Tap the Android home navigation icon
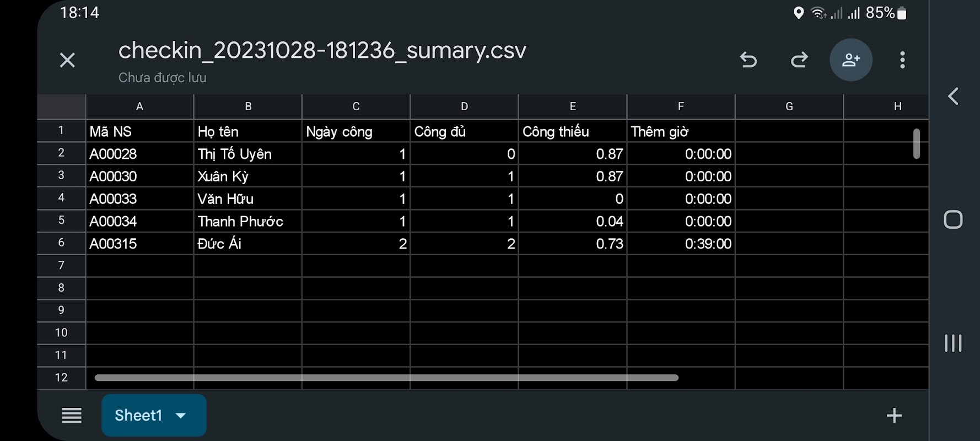980x441 pixels. click(953, 219)
